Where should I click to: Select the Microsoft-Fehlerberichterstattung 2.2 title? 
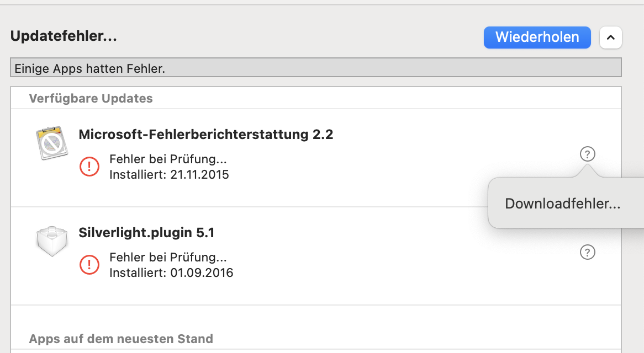(x=206, y=134)
